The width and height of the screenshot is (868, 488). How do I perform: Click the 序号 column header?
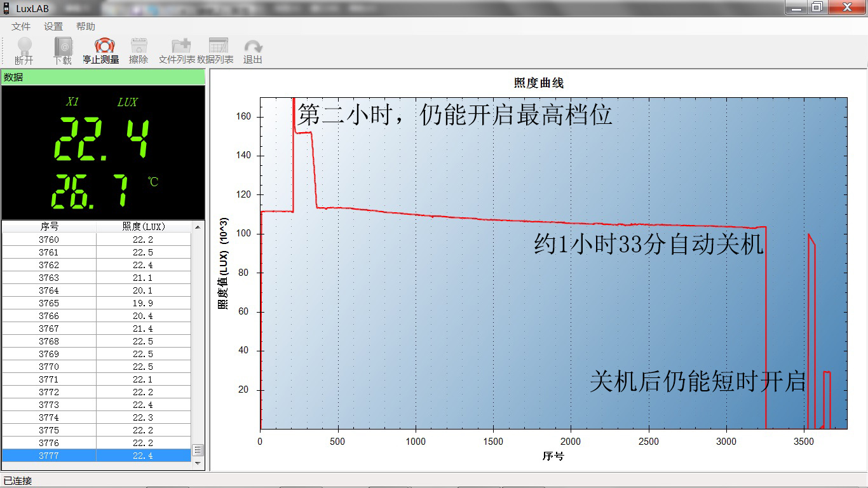pos(49,226)
